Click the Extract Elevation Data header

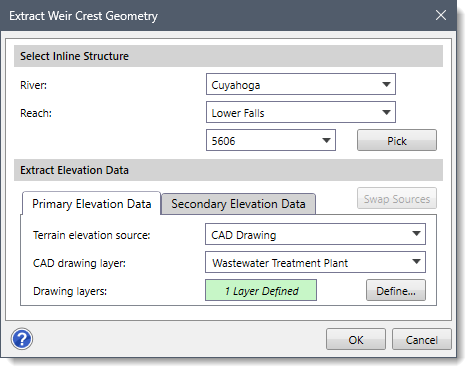(x=228, y=170)
